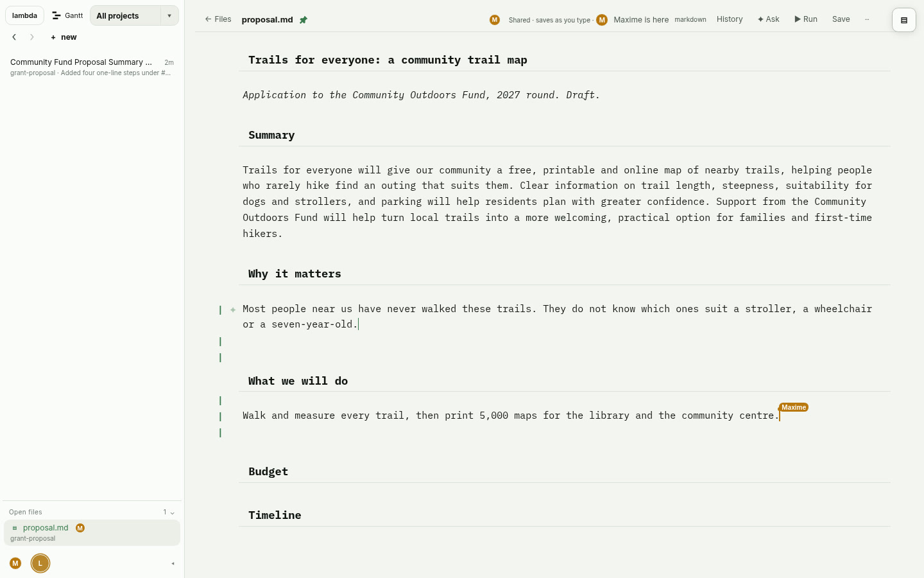The width and height of the screenshot is (924, 578).
Task: Open the panel toggle icon at top right
Action: (x=904, y=20)
